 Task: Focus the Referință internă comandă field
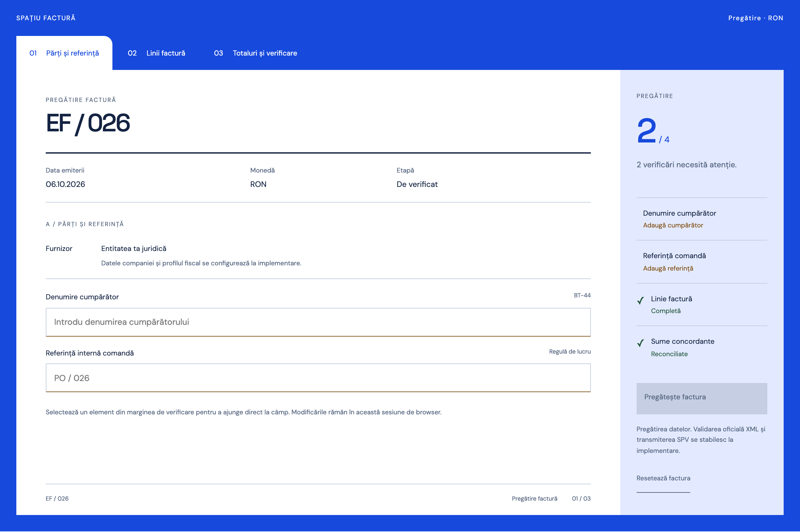pos(318,378)
